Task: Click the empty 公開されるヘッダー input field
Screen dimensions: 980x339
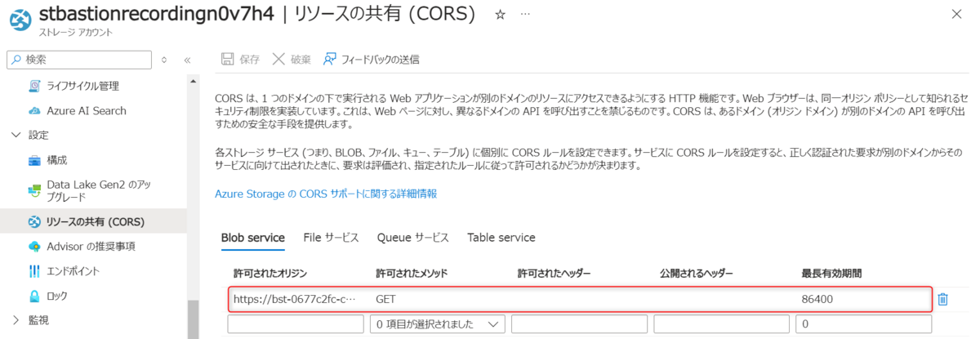Action: click(x=722, y=324)
